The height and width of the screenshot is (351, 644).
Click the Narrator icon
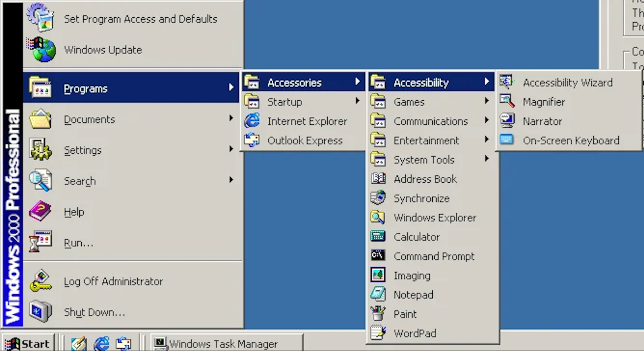(x=507, y=120)
